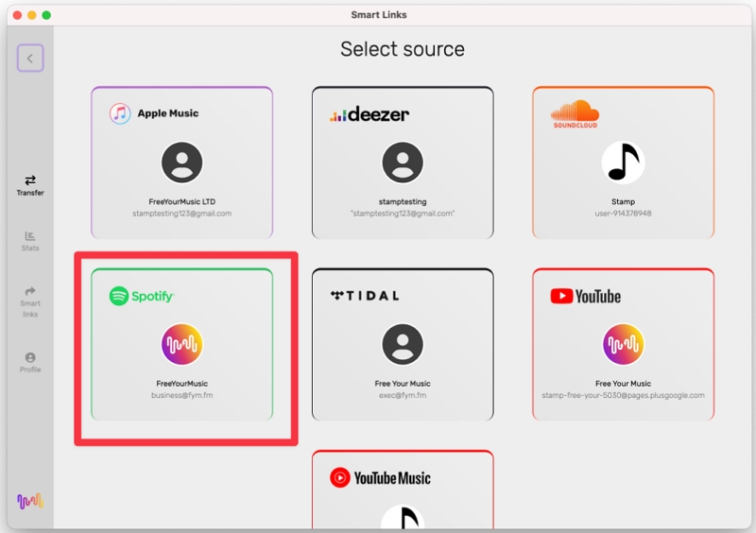Screen dimensions: 756x533
Task: Select the Spotify source card
Action: tap(181, 344)
